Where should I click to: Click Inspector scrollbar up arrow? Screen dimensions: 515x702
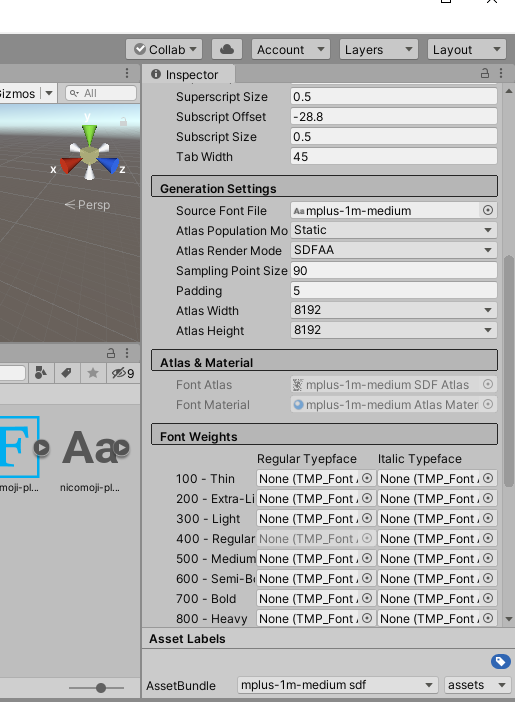pyautogui.click(x=509, y=91)
